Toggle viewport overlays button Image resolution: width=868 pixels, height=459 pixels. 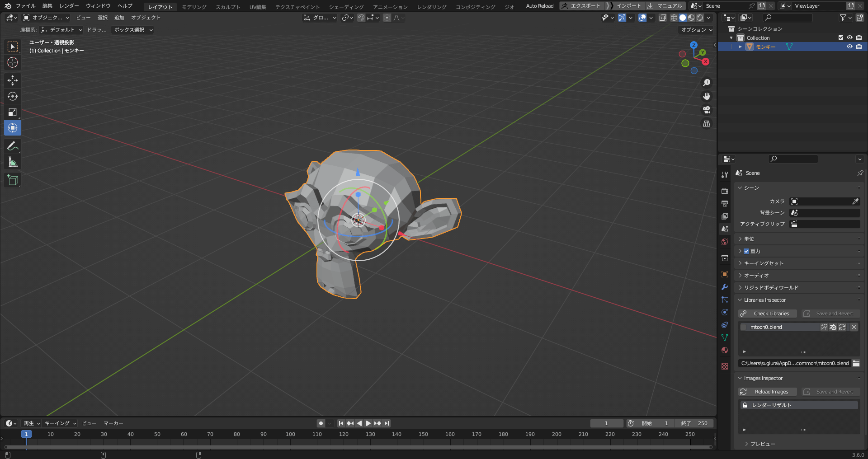click(x=642, y=18)
